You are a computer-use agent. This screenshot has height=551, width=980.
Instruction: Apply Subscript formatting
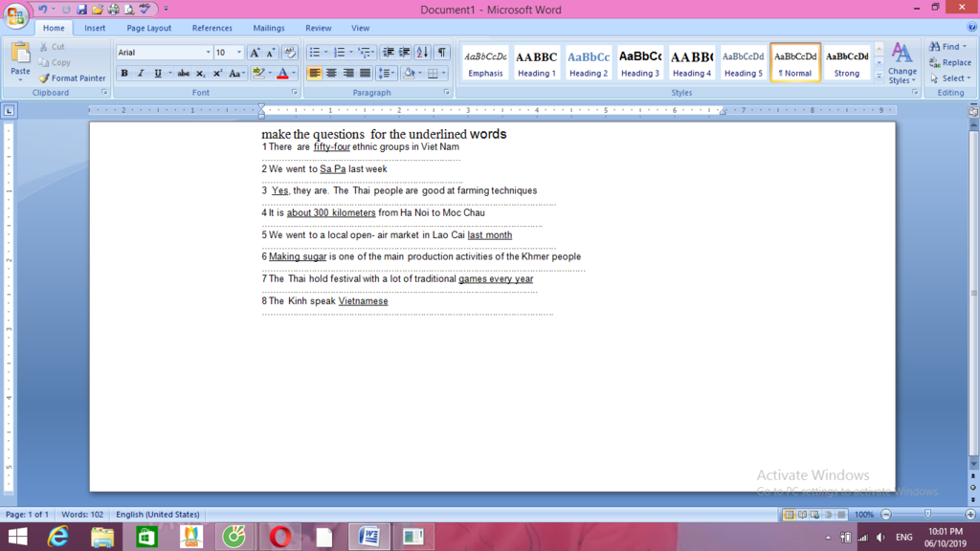200,73
